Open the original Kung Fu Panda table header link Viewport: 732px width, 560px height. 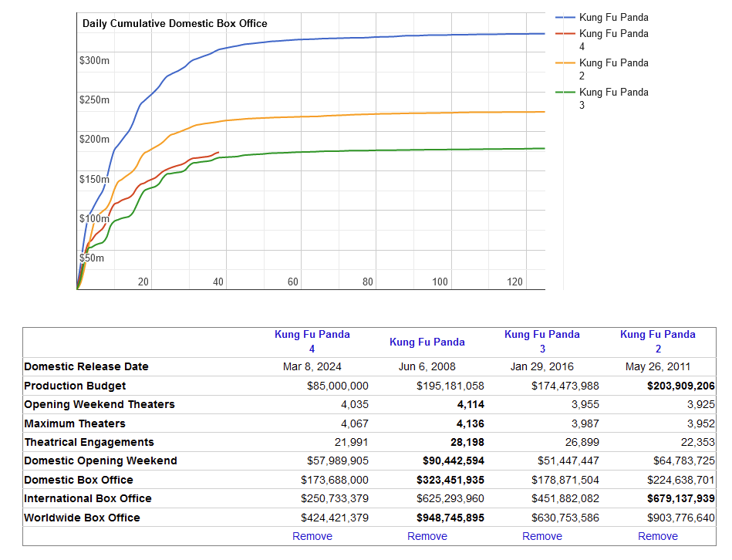427,342
